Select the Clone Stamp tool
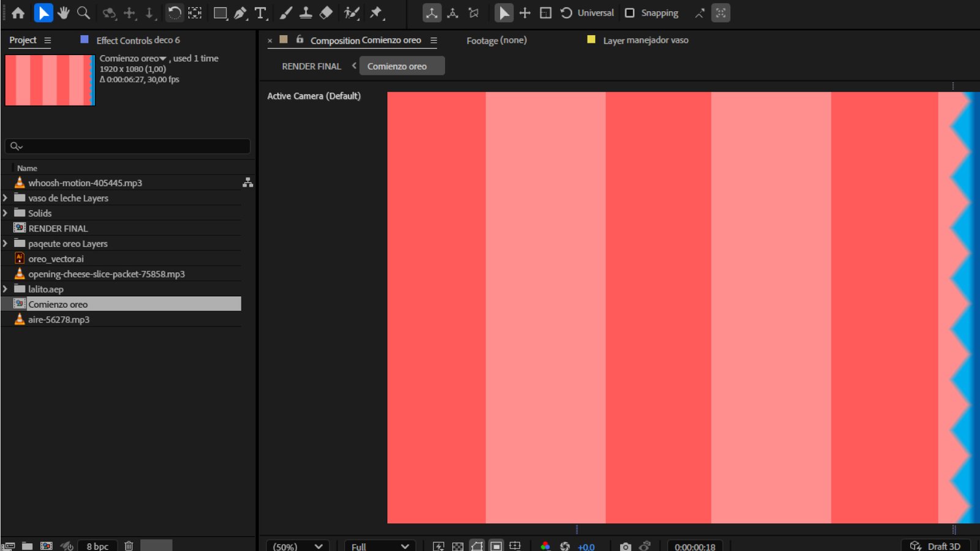Image resolution: width=980 pixels, height=551 pixels. coord(306,13)
